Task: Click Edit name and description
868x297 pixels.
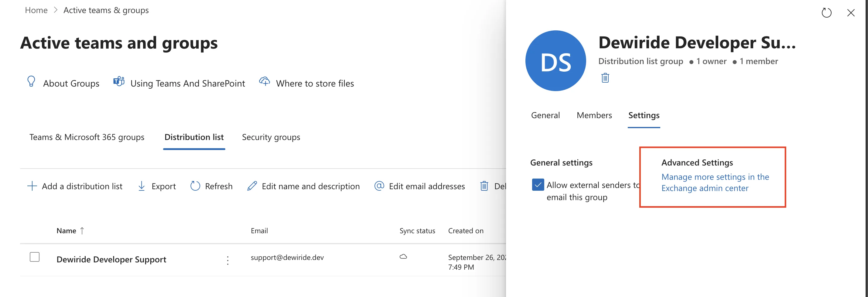Action: point(303,186)
